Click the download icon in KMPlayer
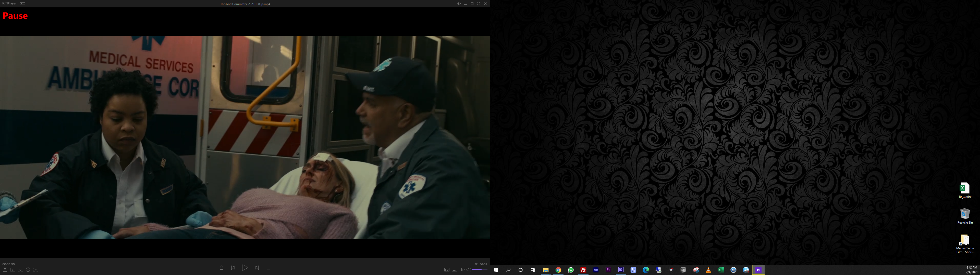Screen dimensions: 980x275 pyautogui.click(x=13, y=270)
